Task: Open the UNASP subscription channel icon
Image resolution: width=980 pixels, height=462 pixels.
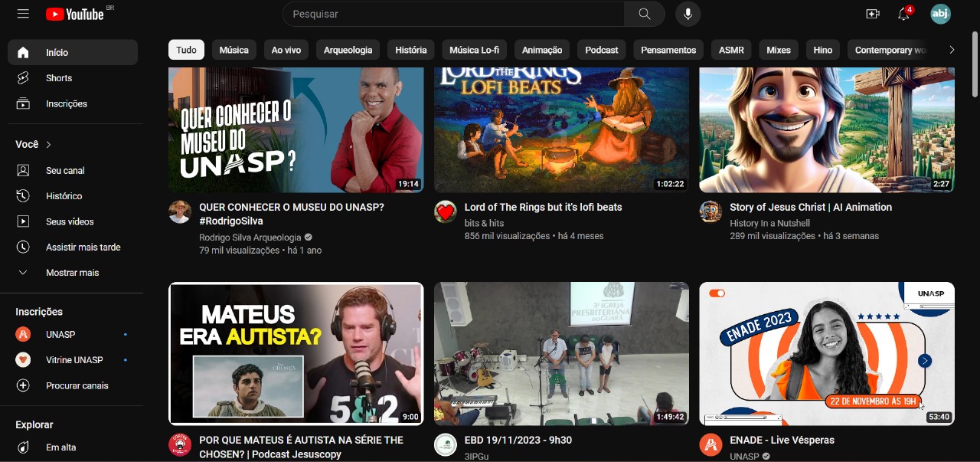Action: pos(23,334)
